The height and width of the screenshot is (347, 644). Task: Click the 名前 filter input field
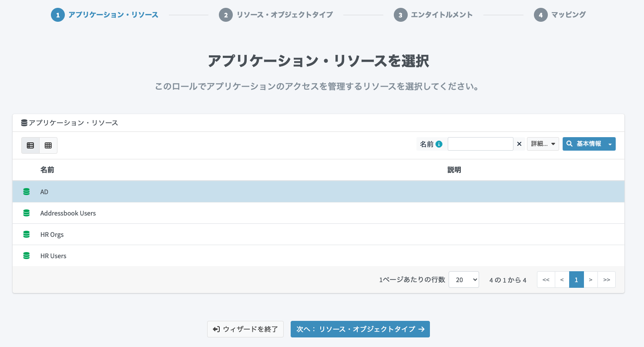tap(480, 144)
